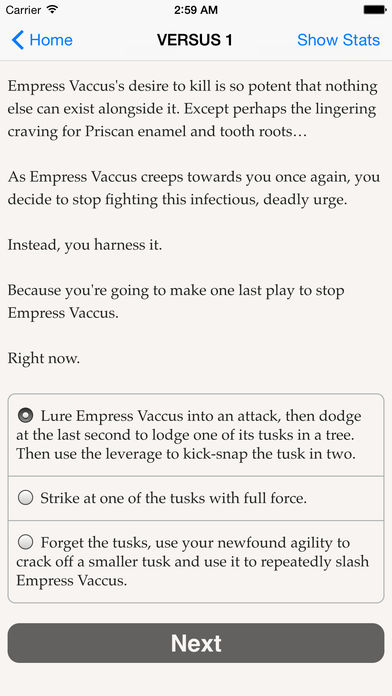Tap the back chevron arrow icon

[x=17, y=40]
